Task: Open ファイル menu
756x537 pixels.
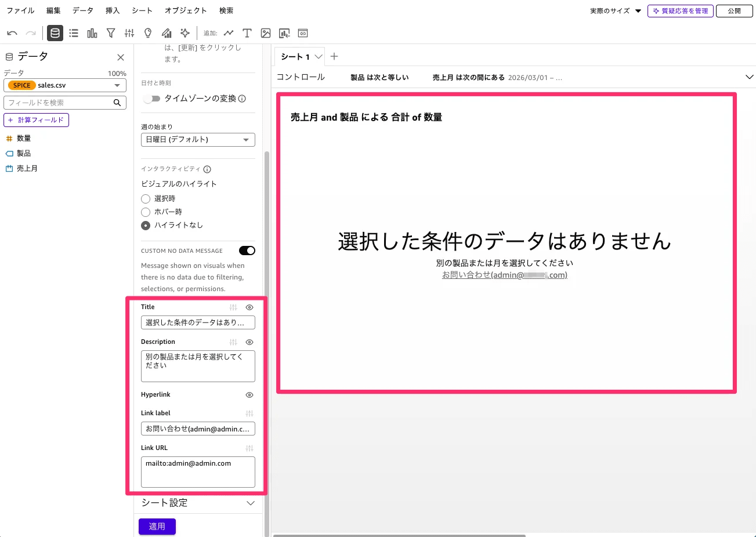Action: (x=20, y=11)
